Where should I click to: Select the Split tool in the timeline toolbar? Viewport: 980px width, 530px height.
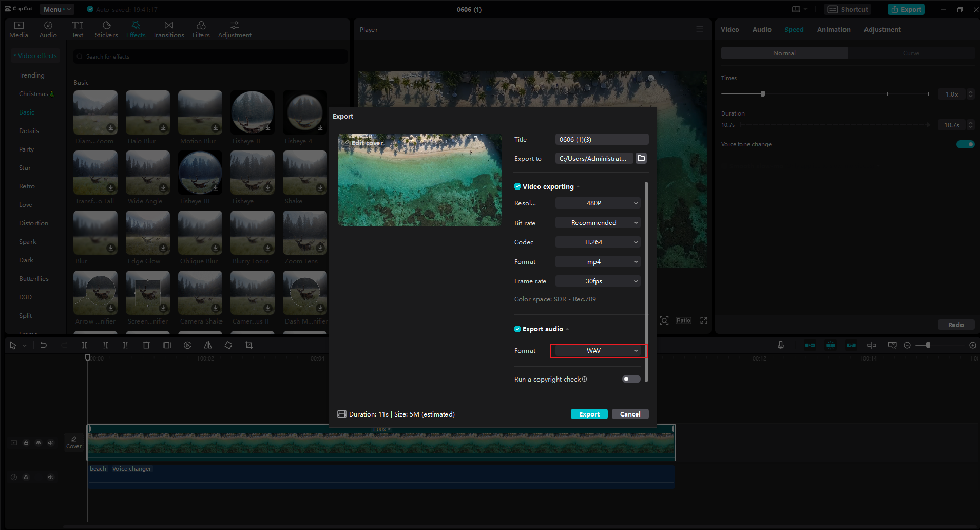[84, 345]
